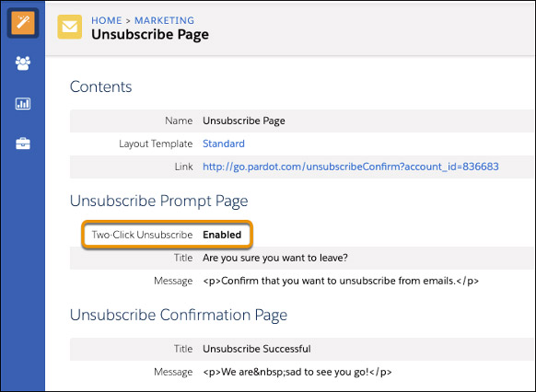
Task: Go to MARKETING breadcrumb link
Action: pos(165,20)
